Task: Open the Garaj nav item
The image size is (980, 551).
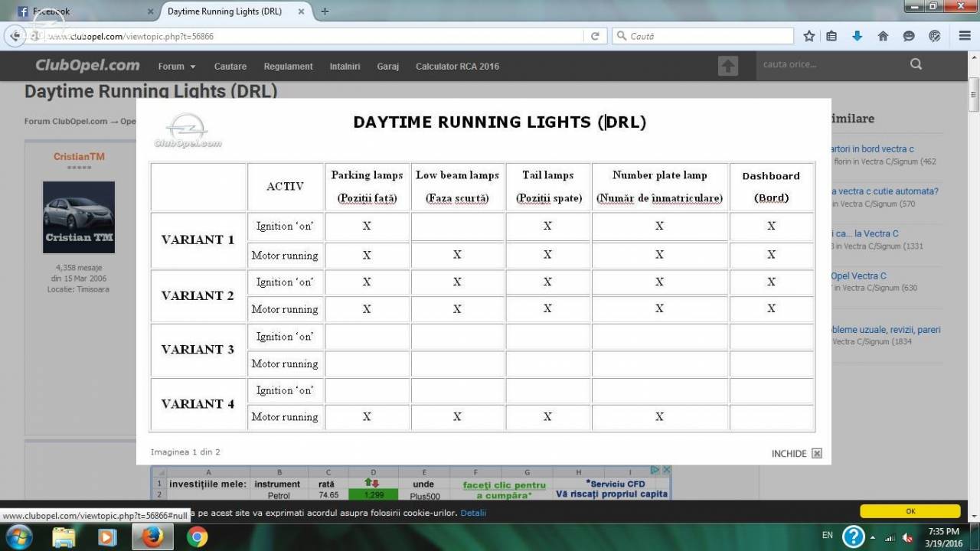Action: point(388,67)
